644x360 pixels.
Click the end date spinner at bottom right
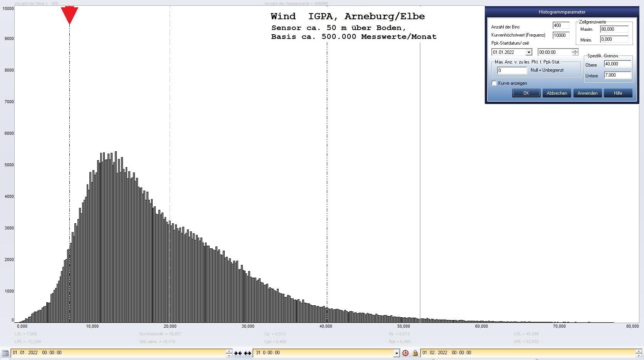639,353
